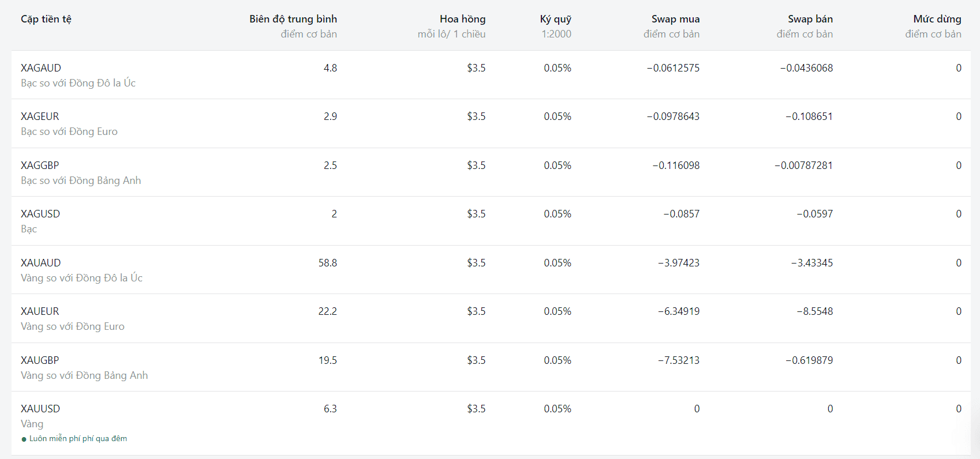Select the XAGEUR row label
The height and width of the screenshot is (459, 980).
point(40,116)
